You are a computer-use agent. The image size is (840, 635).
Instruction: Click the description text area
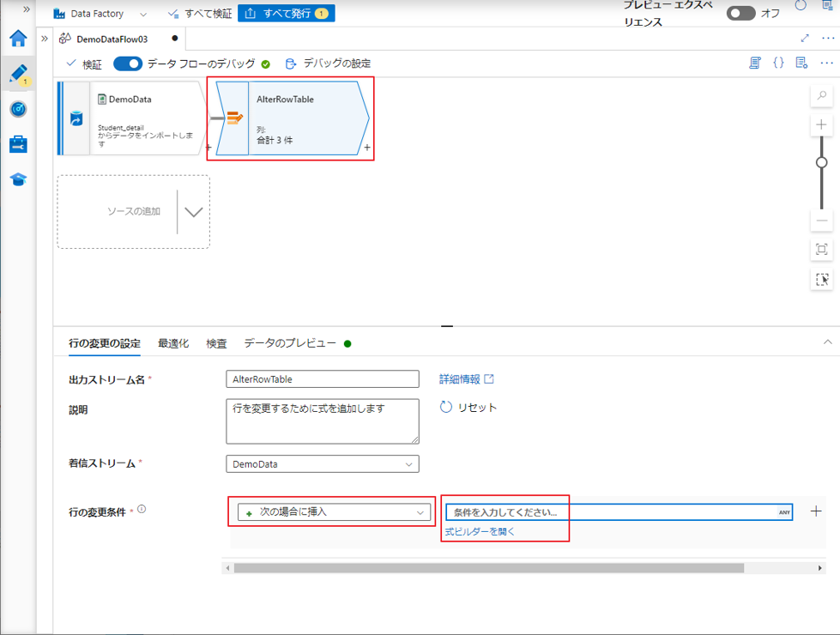pyautogui.click(x=323, y=421)
